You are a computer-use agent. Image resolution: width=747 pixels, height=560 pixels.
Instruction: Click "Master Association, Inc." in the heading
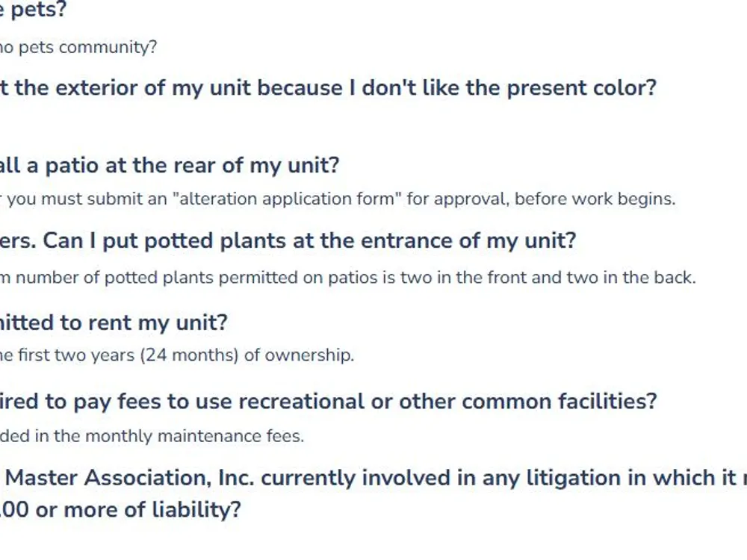pyautogui.click(x=129, y=478)
